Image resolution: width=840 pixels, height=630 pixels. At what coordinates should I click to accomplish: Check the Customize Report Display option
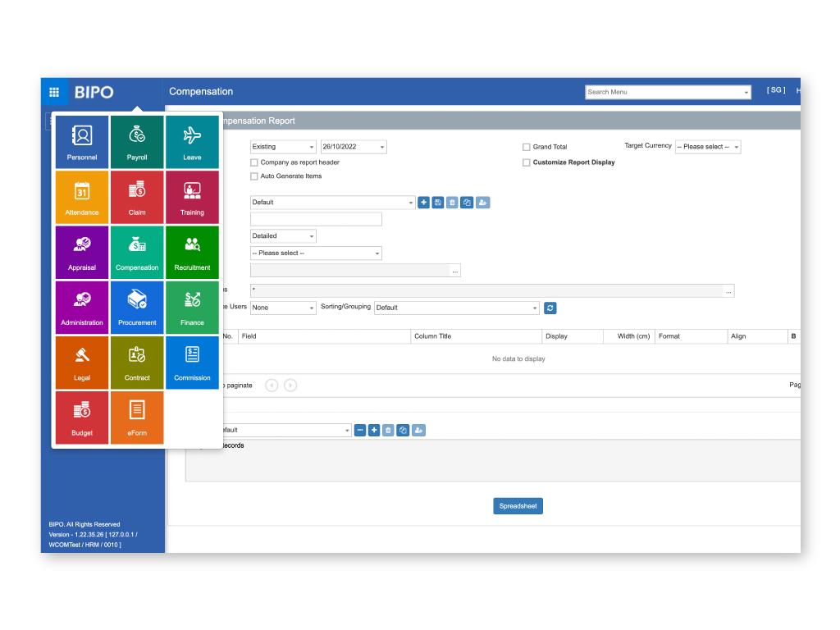[527, 162]
